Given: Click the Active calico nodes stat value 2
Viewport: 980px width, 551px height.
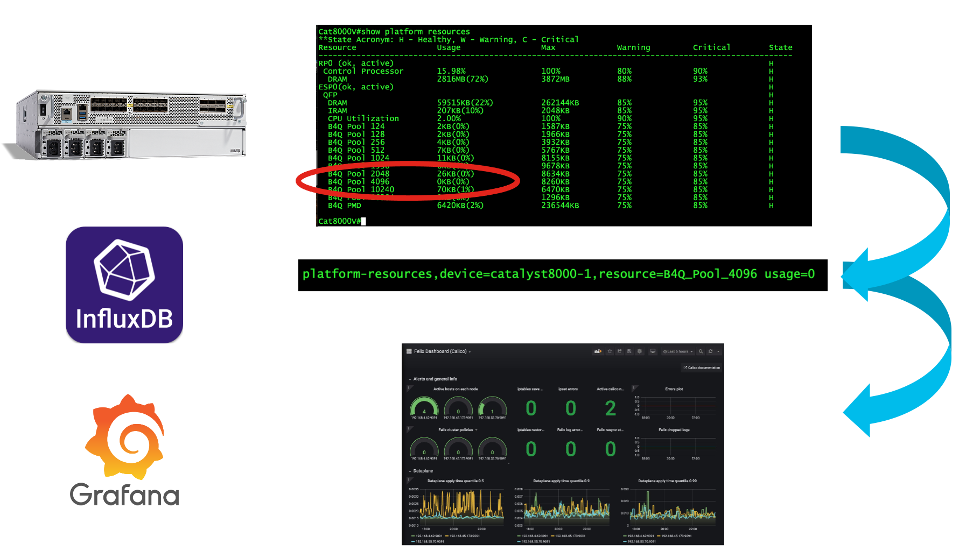Looking at the screenshot, I should tap(610, 408).
